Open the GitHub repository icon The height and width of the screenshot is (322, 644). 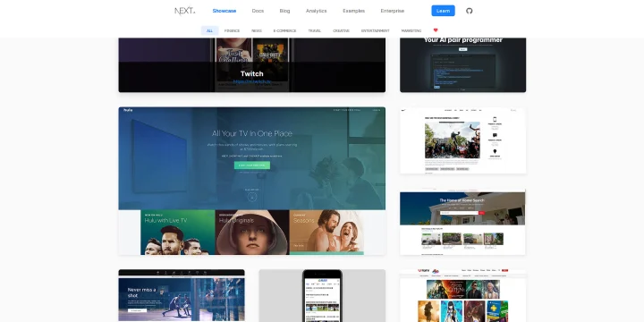(x=470, y=11)
